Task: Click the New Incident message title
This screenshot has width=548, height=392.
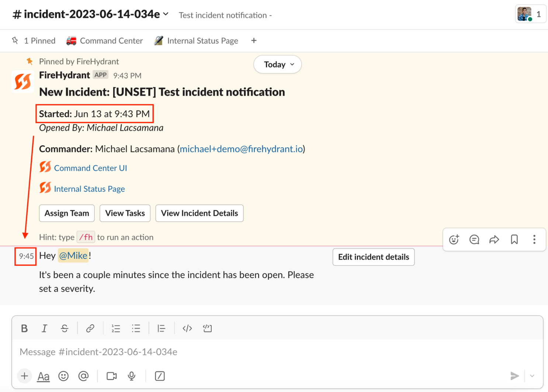Action: tap(162, 92)
